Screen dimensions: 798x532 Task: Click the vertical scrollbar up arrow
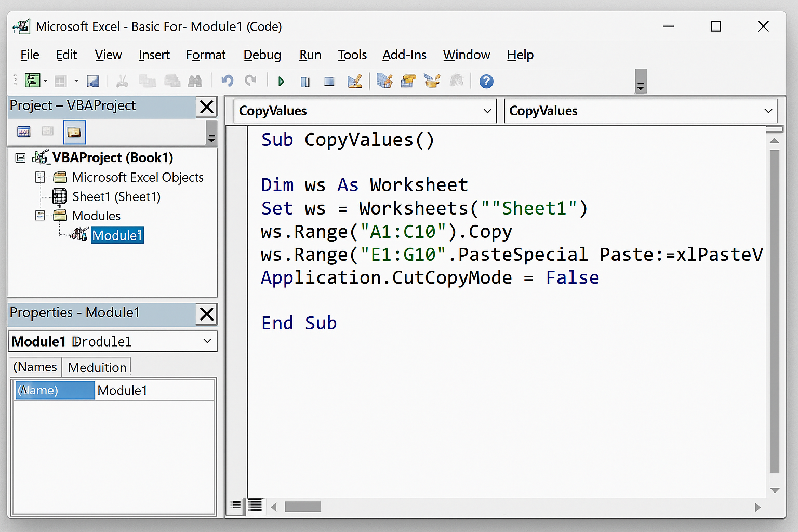click(774, 140)
